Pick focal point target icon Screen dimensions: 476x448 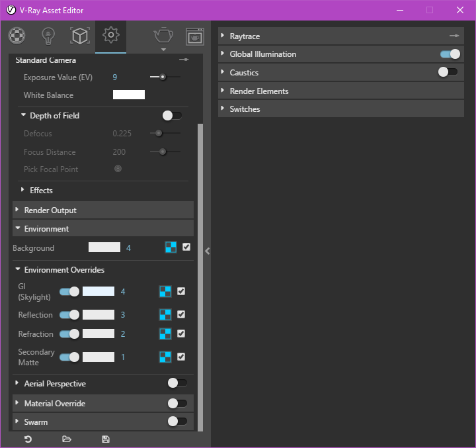point(118,169)
